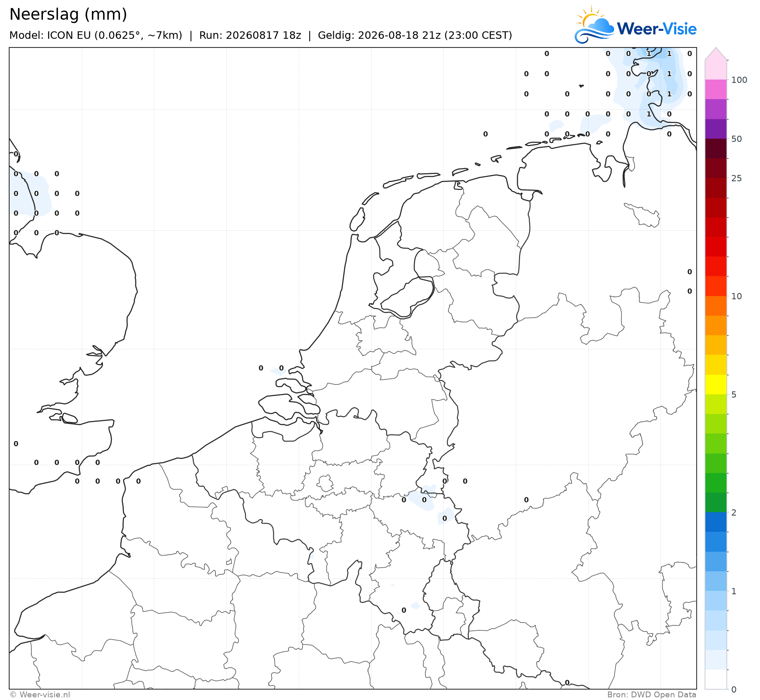Click the Run: 20260817 18z text
Viewport: 760px width, 700px height.
pos(250,35)
